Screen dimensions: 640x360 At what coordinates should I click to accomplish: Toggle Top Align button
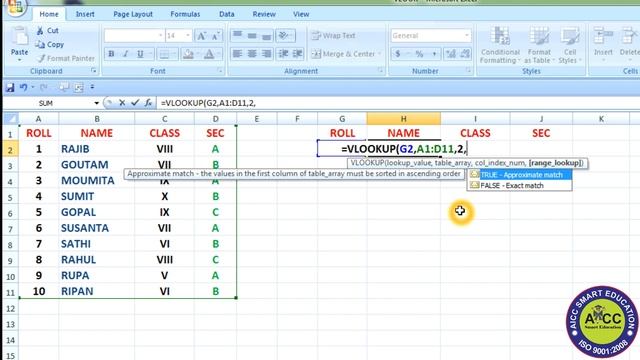(x=237, y=36)
